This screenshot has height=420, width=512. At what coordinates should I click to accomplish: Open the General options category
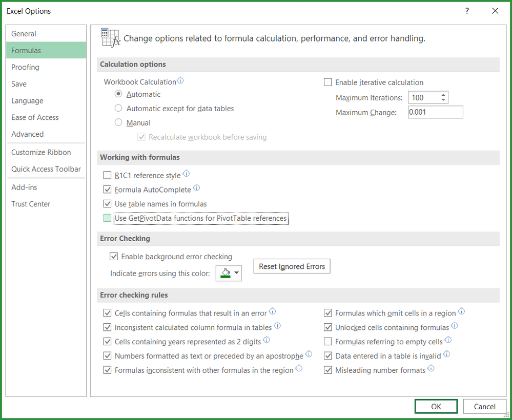(x=46, y=34)
